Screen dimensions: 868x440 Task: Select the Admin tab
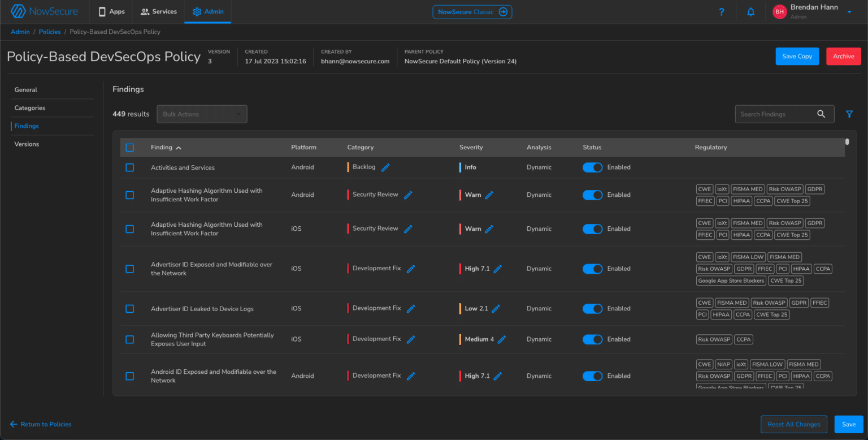click(x=208, y=12)
